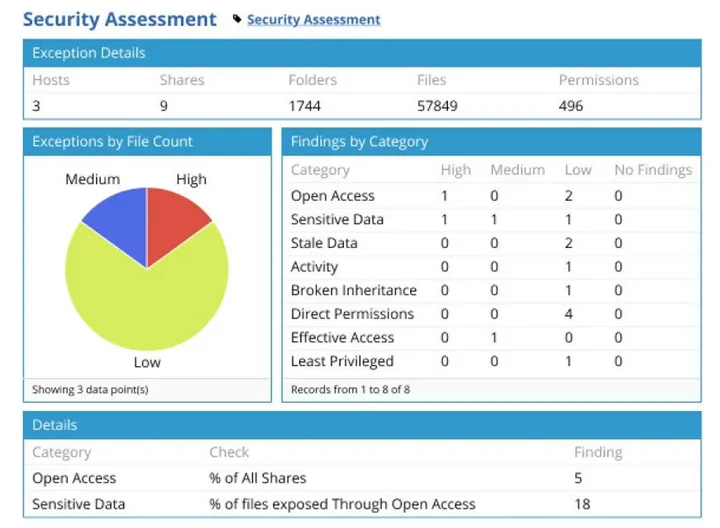Select the Effective Access category row

[x=342, y=338]
